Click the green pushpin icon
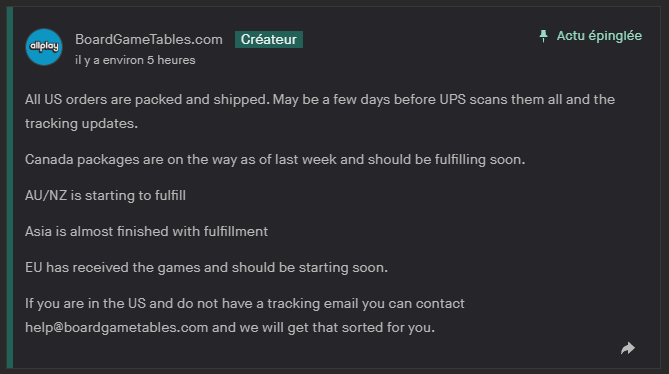Image resolution: width=669 pixels, height=374 pixels. tap(543, 36)
